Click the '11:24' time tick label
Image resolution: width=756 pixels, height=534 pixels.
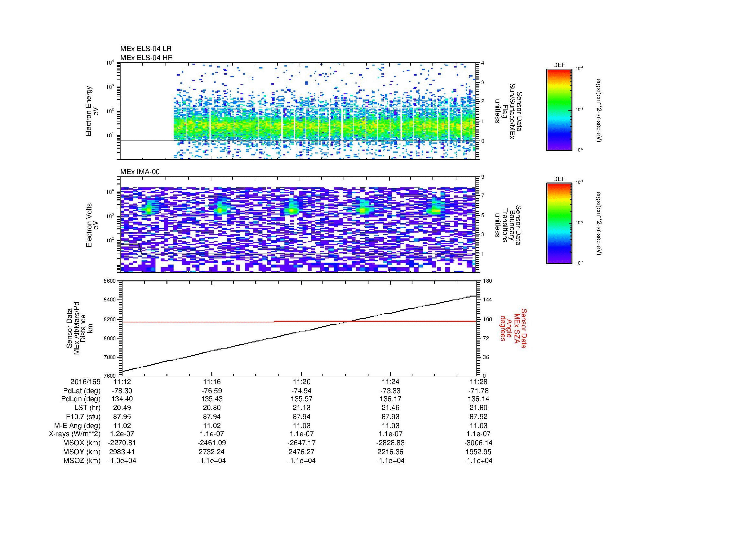(390, 382)
